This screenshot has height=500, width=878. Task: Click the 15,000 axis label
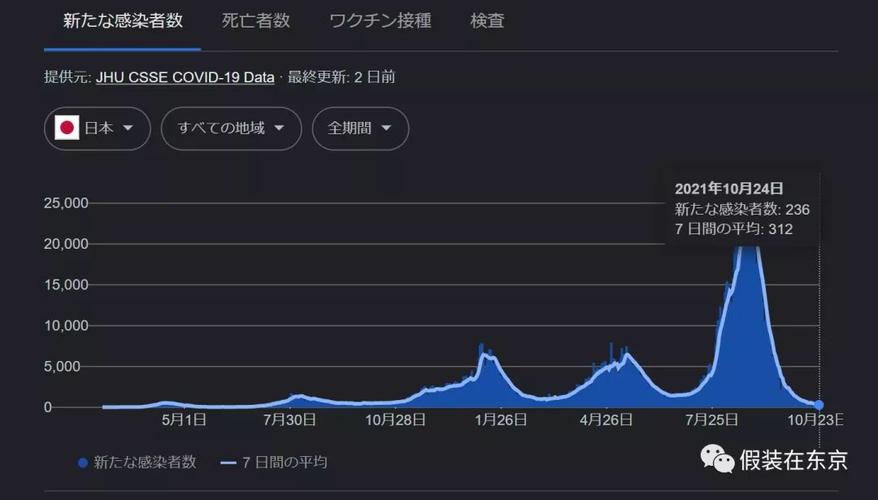66,285
